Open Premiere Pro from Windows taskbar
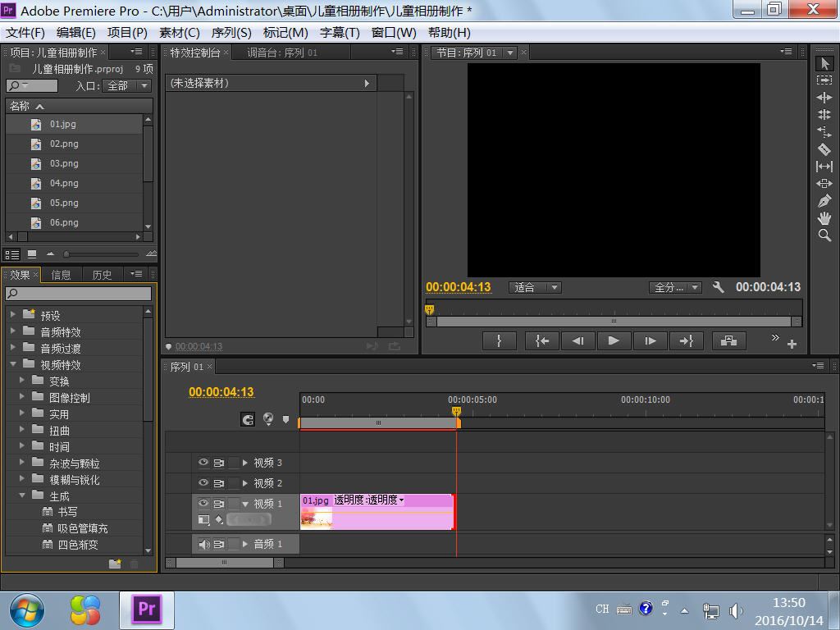 point(147,609)
